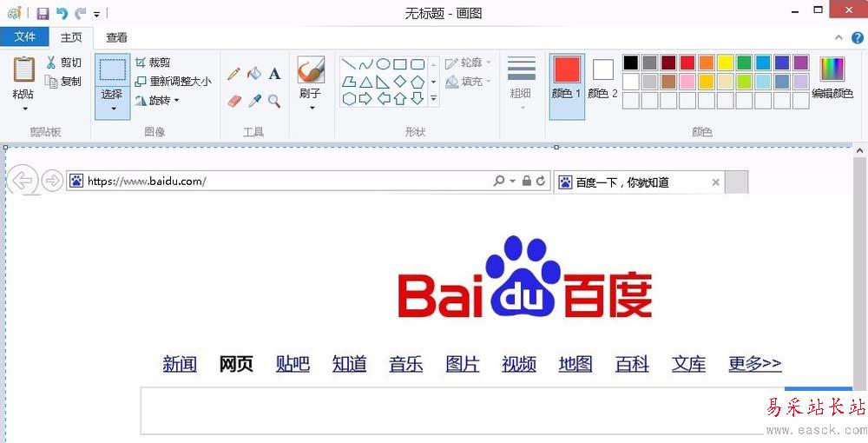
Task: Collapse the ribbon with chevron
Action: 839,37
